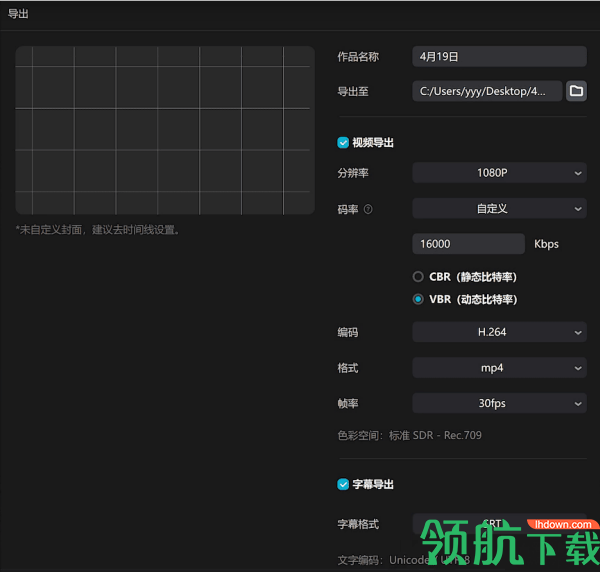Click the 字幕格式 label

coord(358,524)
